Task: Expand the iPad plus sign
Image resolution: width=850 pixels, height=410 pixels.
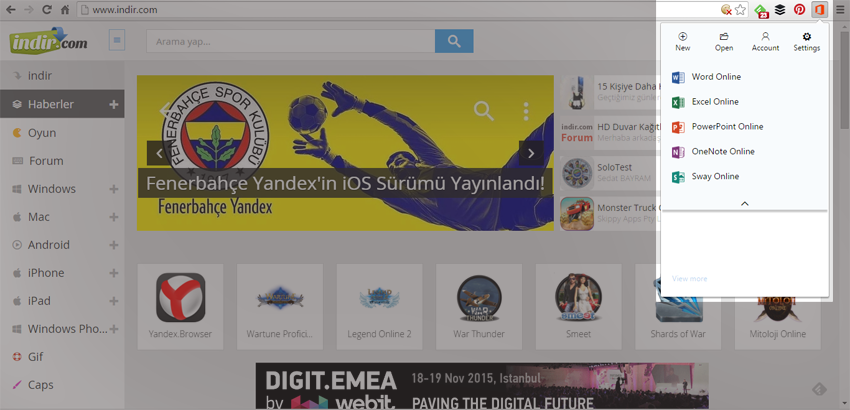Action: point(114,301)
